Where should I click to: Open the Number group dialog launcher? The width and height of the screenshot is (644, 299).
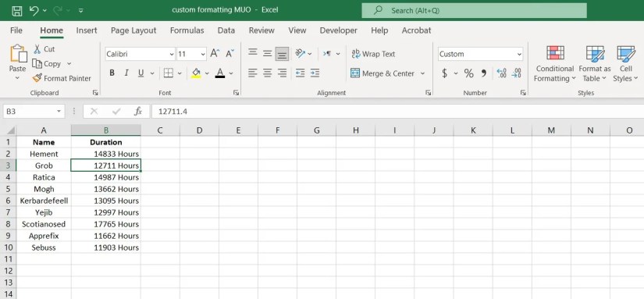coord(523,93)
